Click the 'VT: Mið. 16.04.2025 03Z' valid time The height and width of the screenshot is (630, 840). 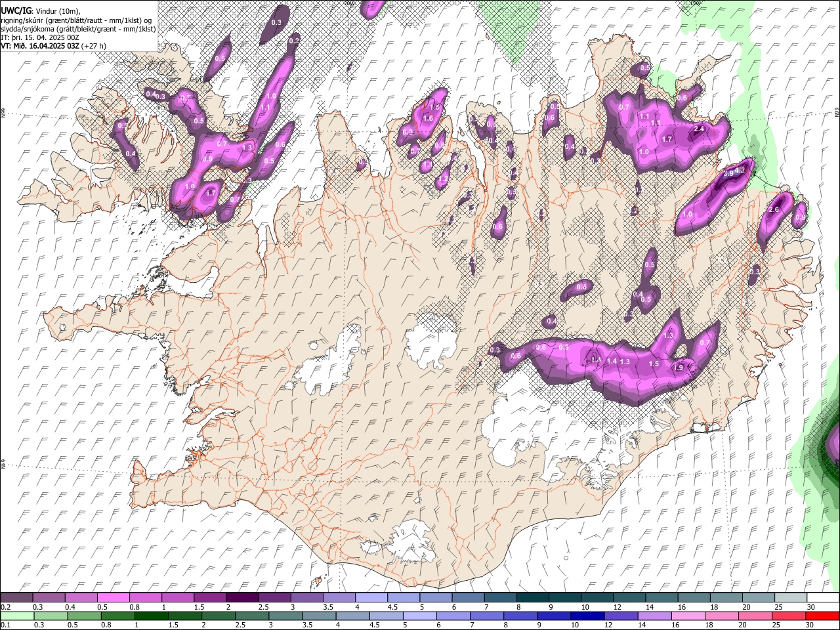[40, 46]
